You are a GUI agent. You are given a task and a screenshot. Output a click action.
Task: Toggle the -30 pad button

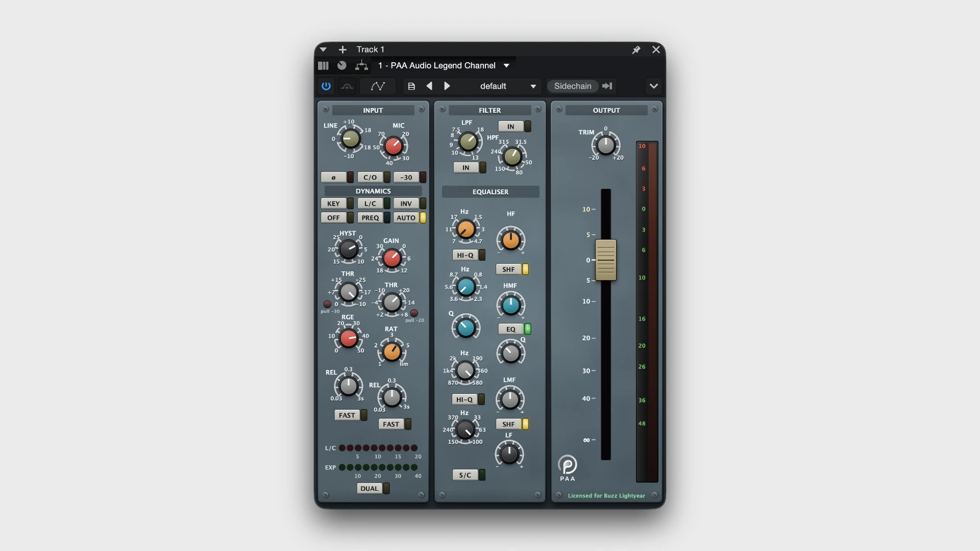pos(406,178)
